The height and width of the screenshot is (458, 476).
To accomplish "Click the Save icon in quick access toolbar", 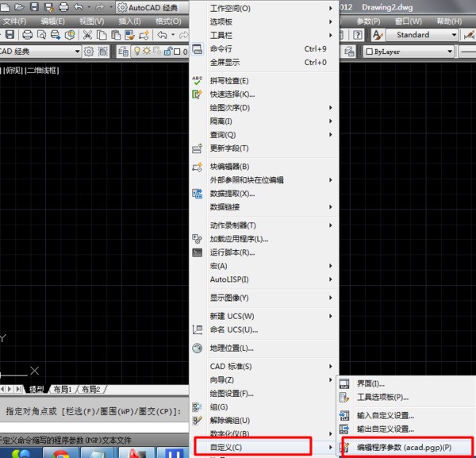I will tap(33, 7).
